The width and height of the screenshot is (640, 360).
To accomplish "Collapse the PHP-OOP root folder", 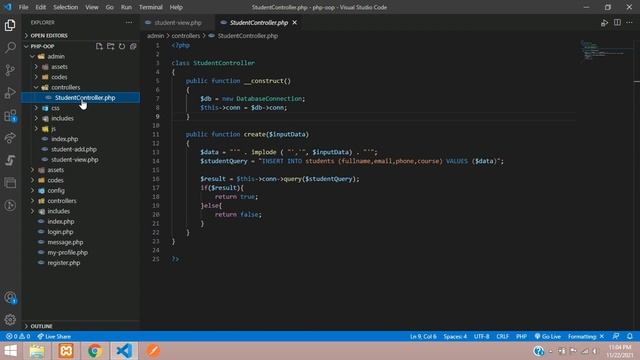I will point(42,46).
